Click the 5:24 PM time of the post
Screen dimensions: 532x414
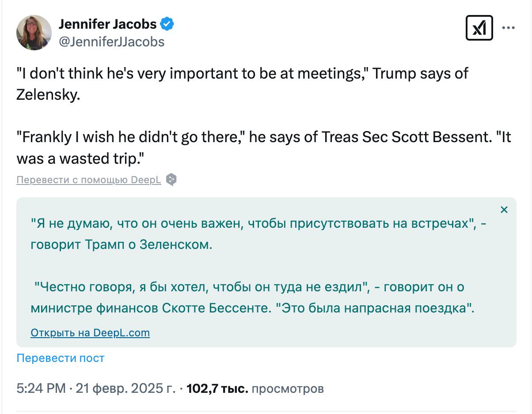click(x=41, y=389)
